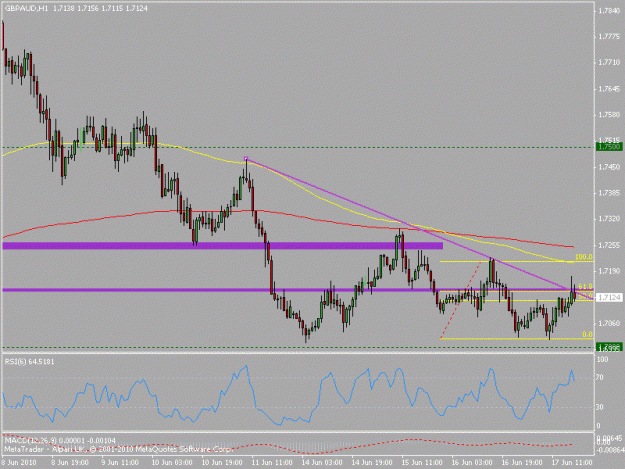Click the 11 Jun 11:00 time axis label
625x469 pixels.
(x=272, y=463)
